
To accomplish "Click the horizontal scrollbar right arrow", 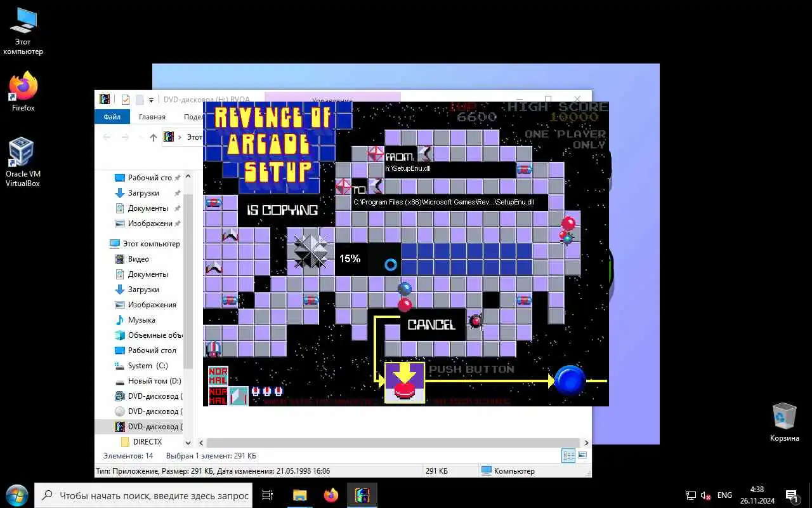I will [586, 443].
